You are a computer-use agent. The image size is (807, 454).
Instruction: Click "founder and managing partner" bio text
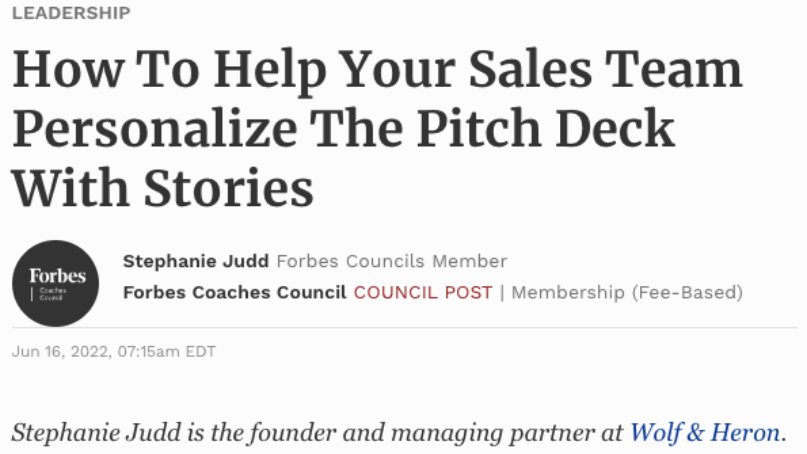pos(395,433)
